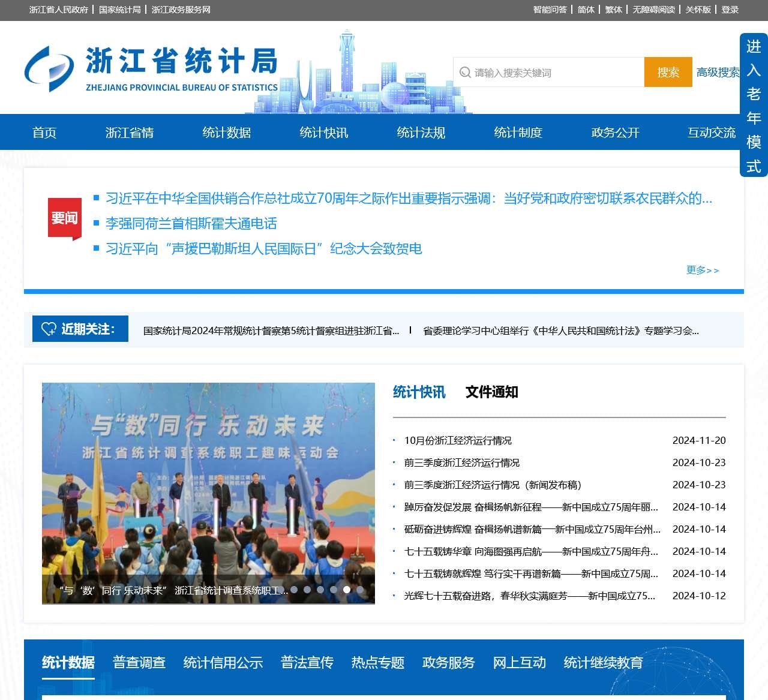The image size is (768, 700).
Task: Switch to the 文件通知 tab
Action: 492,393
